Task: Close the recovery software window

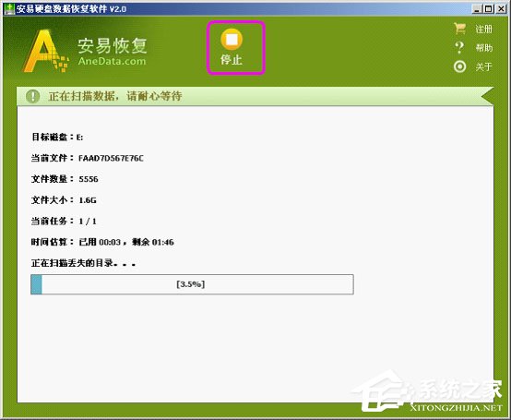Action: [x=501, y=9]
